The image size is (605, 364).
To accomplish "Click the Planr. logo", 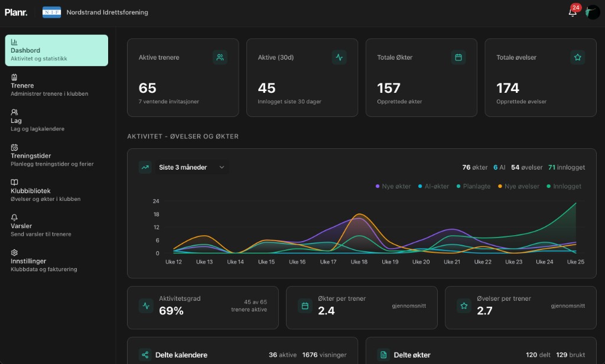I will (x=16, y=12).
